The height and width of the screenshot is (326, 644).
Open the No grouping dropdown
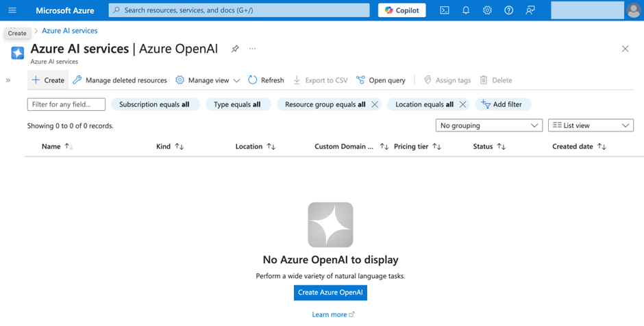pos(489,125)
